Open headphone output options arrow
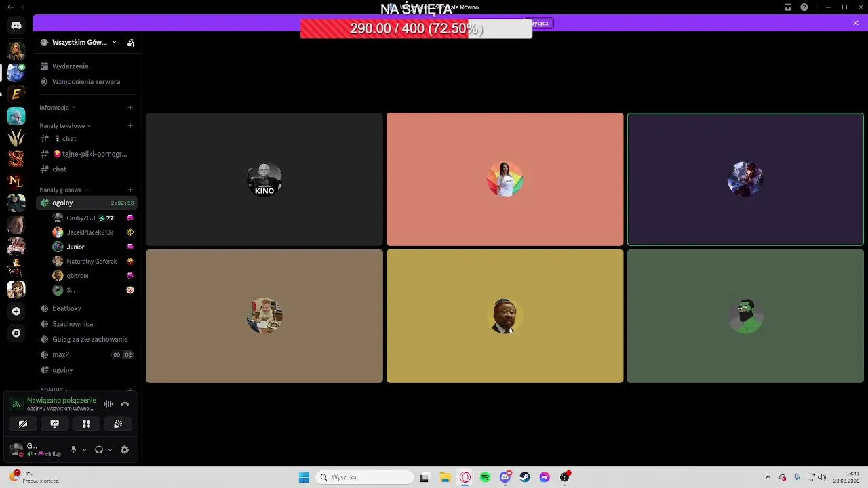 [x=110, y=449]
